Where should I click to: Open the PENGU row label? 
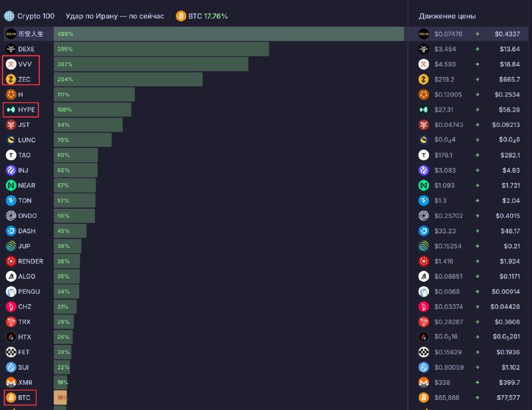[x=29, y=292]
